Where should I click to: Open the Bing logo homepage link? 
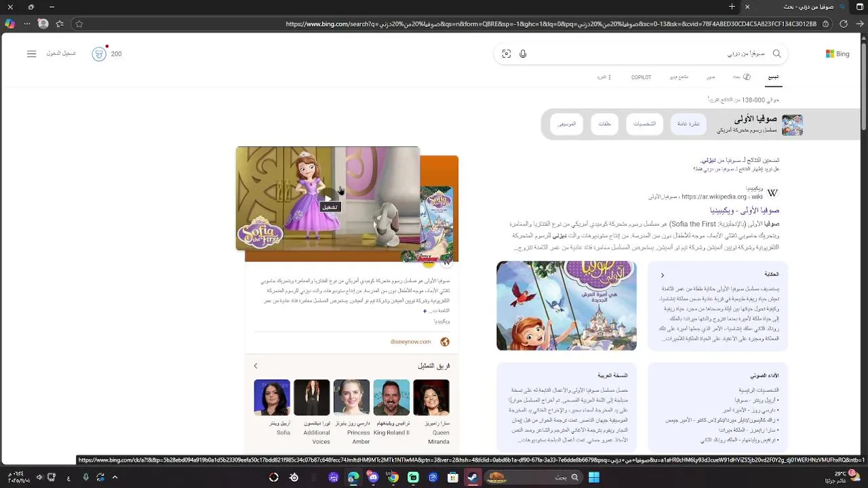point(837,54)
